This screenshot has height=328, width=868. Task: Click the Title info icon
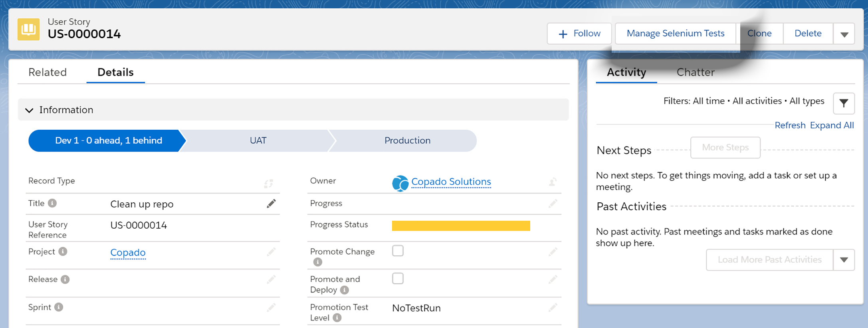pyautogui.click(x=52, y=203)
